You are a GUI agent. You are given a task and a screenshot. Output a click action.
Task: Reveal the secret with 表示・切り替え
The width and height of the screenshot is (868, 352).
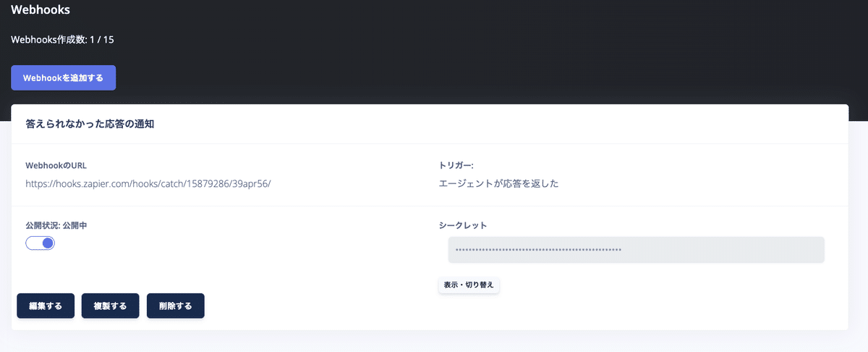[x=469, y=285]
